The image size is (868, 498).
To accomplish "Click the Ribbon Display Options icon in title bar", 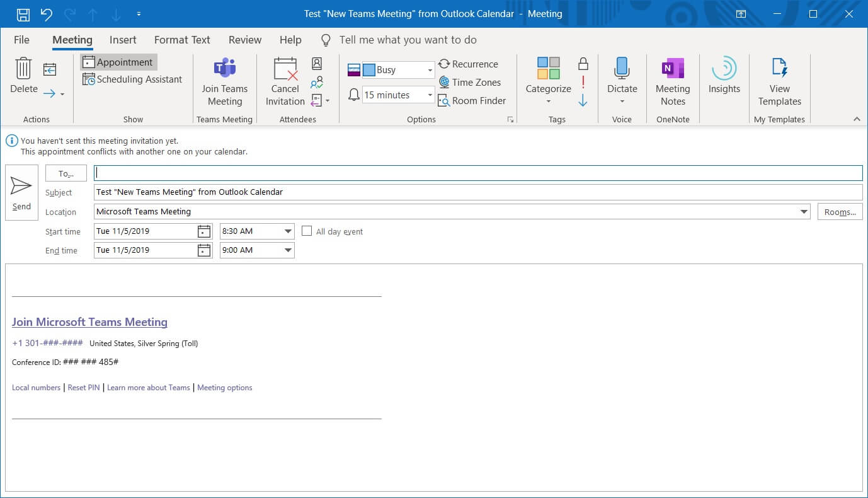I will pos(741,14).
